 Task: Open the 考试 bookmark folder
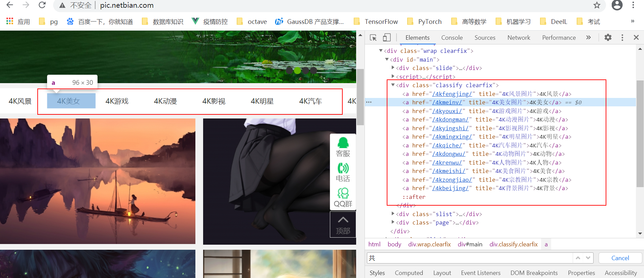pos(588,22)
